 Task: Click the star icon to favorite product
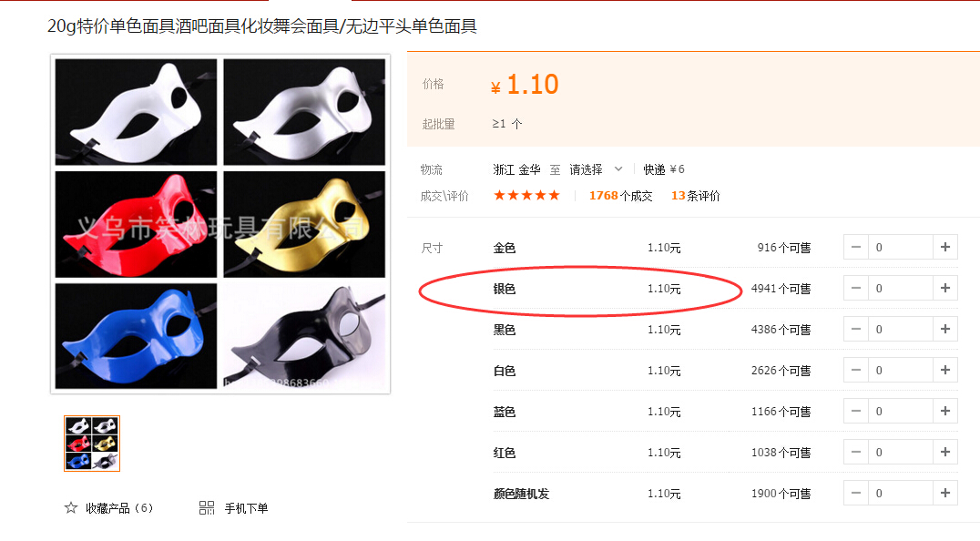[71, 508]
